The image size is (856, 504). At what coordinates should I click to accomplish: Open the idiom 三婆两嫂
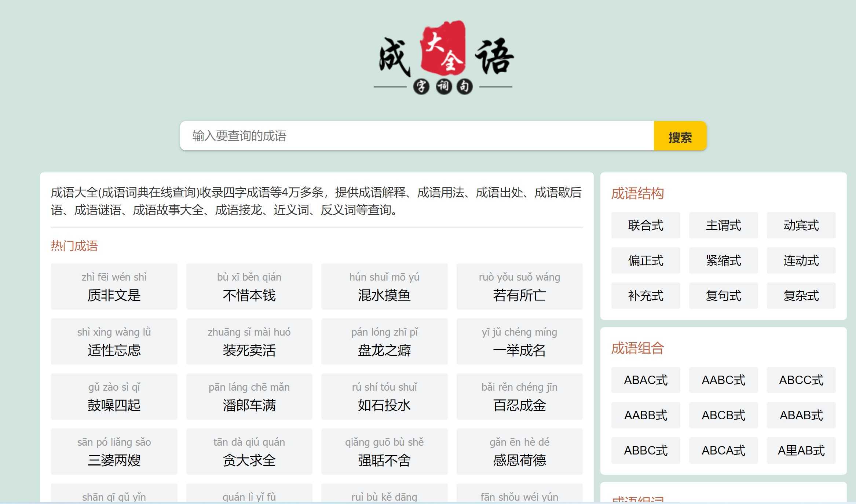(x=114, y=452)
